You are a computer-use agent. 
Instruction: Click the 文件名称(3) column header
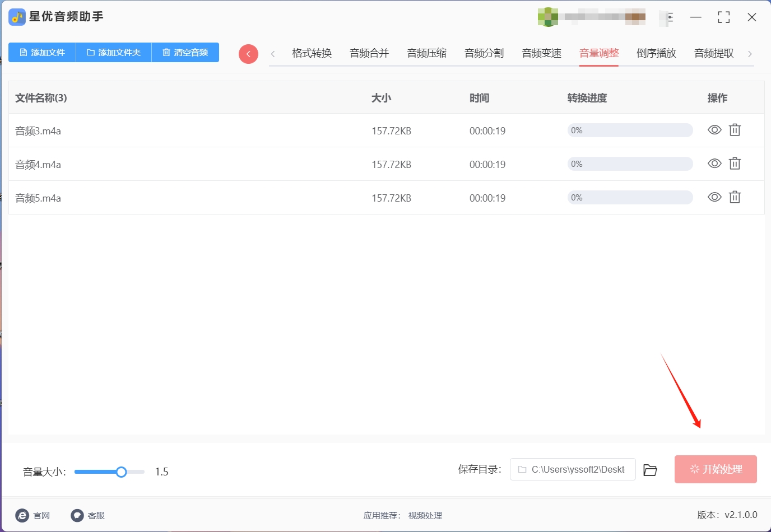point(41,98)
